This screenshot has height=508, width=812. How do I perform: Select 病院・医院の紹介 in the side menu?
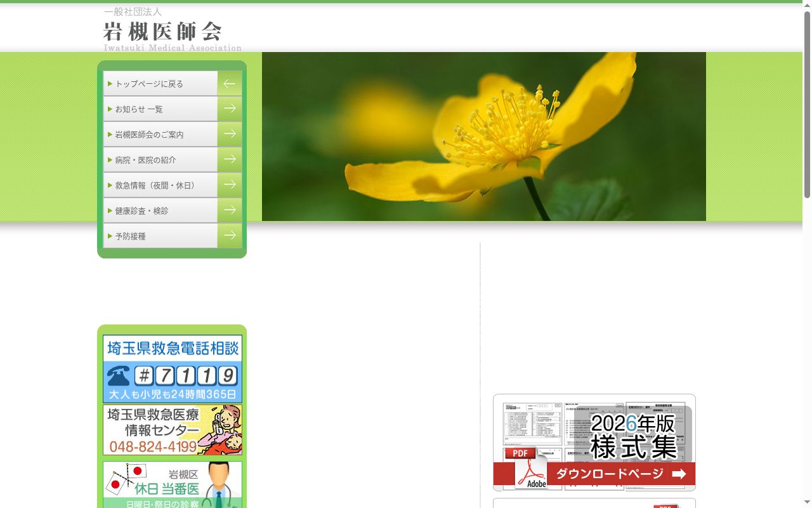[173, 159]
